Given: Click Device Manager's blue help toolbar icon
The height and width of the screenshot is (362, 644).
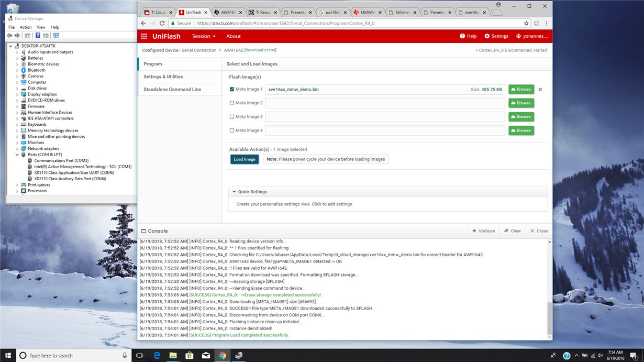Looking at the screenshot, I should point(38,36).
